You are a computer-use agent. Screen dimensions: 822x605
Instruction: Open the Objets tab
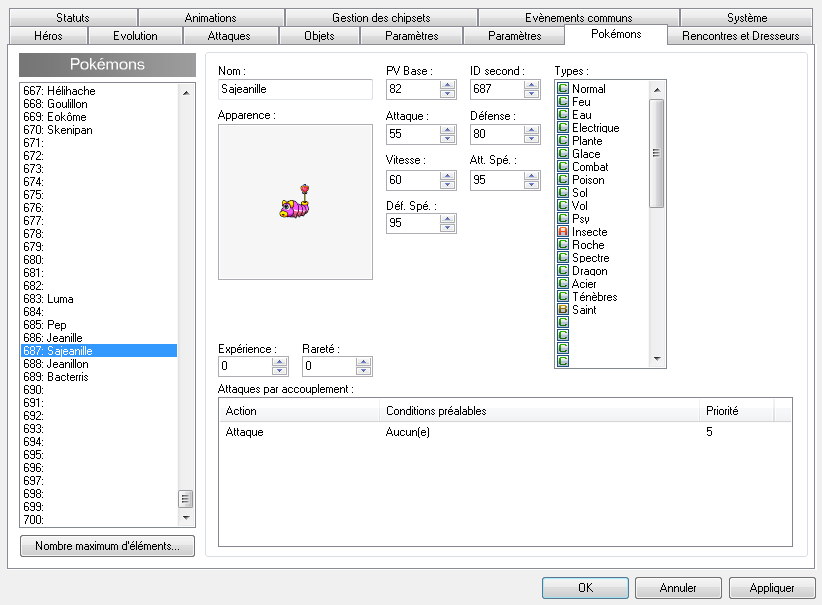pos(319,36)
